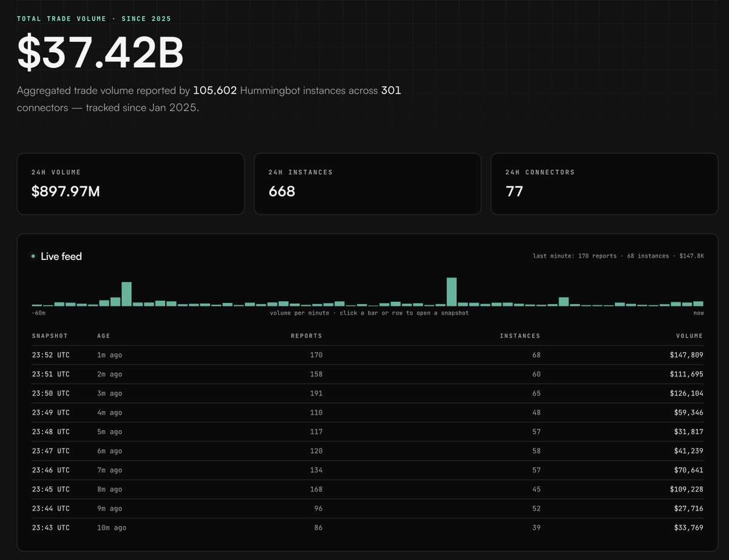Open the 23:48 UTC snapshot row

[x=368, y=432]
